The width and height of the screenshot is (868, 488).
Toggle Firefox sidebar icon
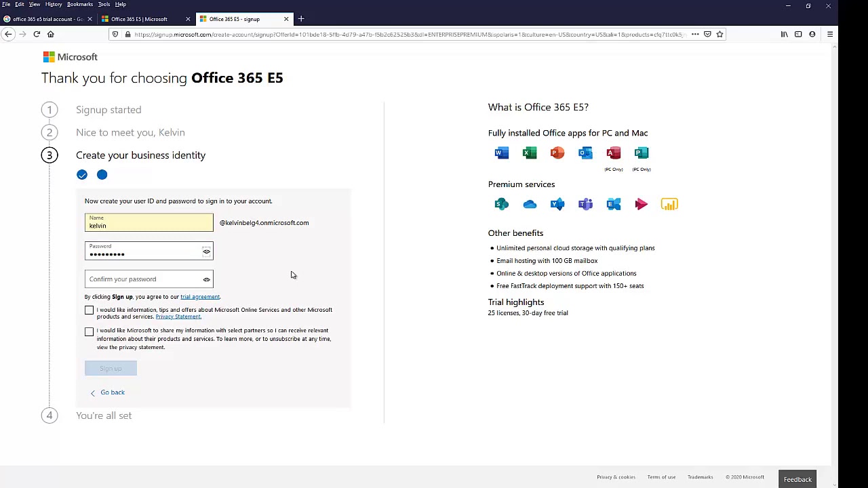tap(798, 34)
